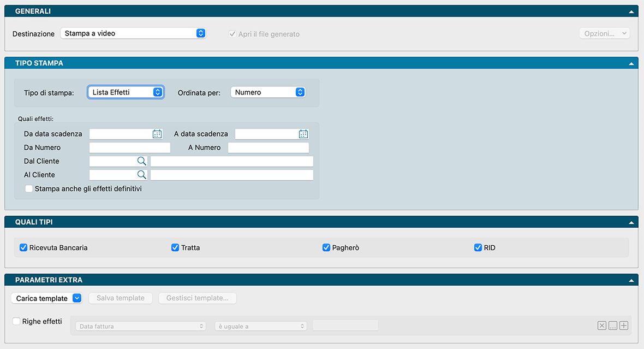The image size is (644, 349).
Task: Open calendar picker for A data scadenza
Action: point(303,134)
